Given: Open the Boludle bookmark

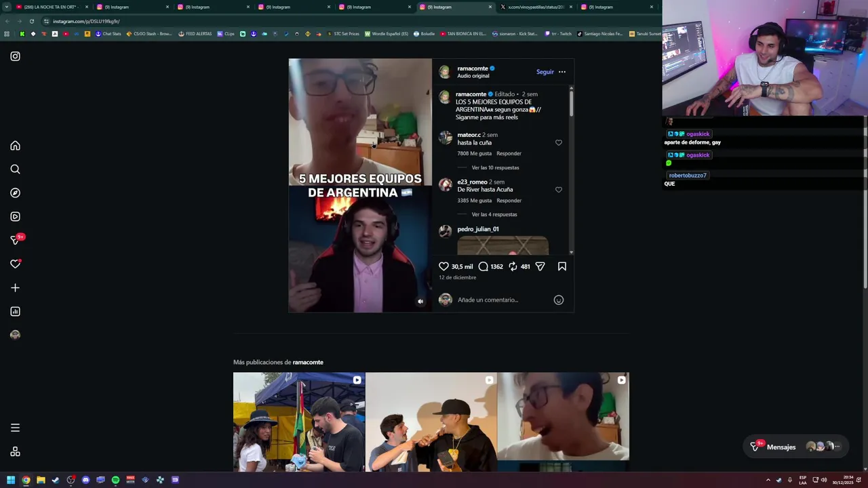Looking at the screenshot, I should click(425, 34).
